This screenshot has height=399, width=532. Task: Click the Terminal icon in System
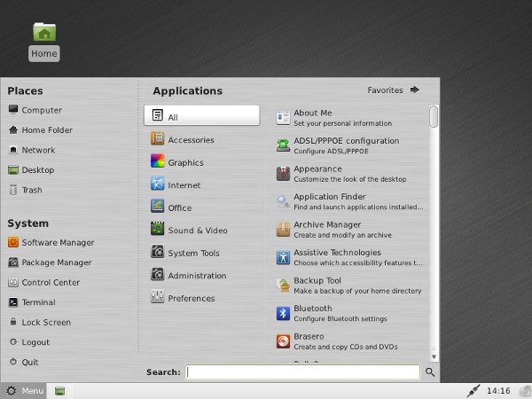tap(13, 302)
